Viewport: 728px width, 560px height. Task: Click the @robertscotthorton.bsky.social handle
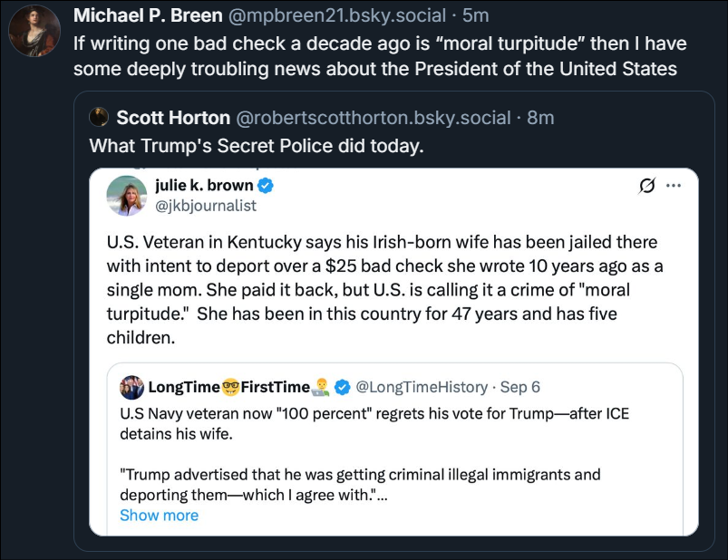[374, 118]
